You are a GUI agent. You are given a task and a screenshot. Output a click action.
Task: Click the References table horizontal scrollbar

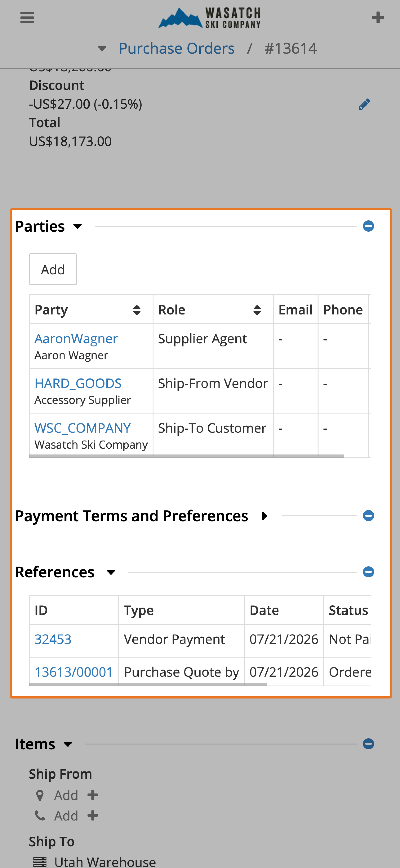[x=148, y=684]
